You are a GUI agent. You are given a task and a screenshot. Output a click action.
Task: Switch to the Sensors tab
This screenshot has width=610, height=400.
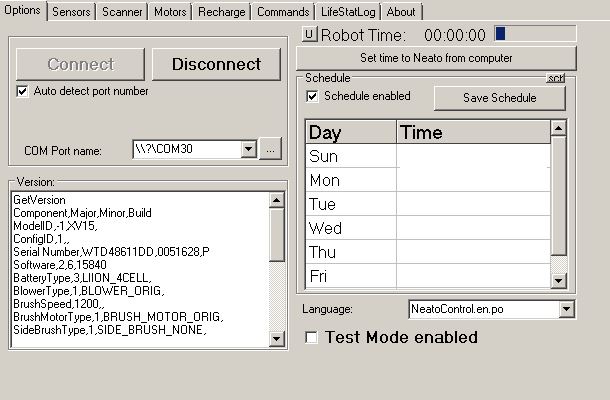point(71,12)
